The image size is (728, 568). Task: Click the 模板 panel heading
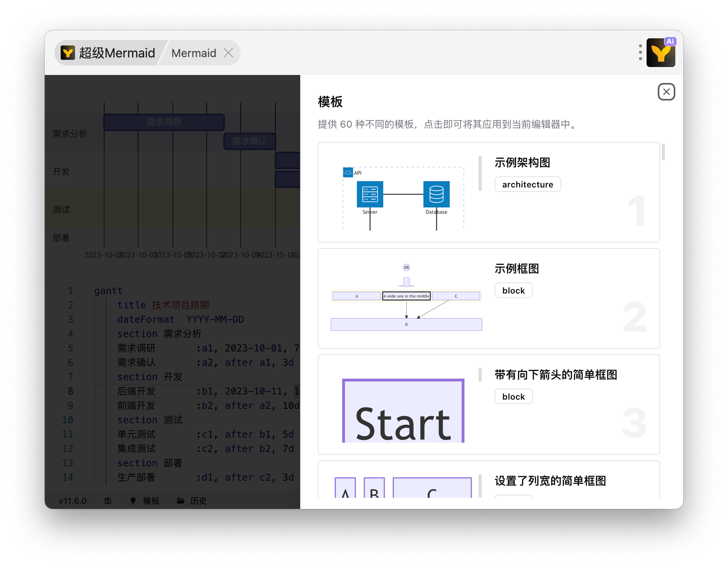(330, 102)
